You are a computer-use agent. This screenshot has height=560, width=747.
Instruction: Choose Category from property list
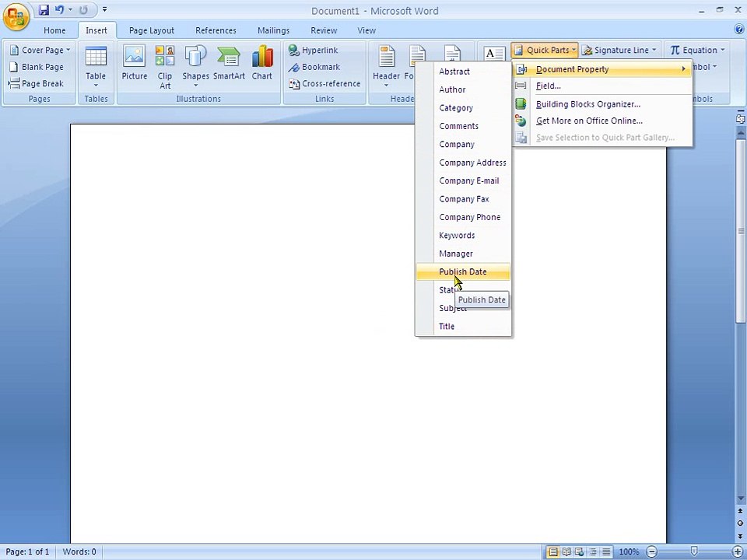(463, 107)
